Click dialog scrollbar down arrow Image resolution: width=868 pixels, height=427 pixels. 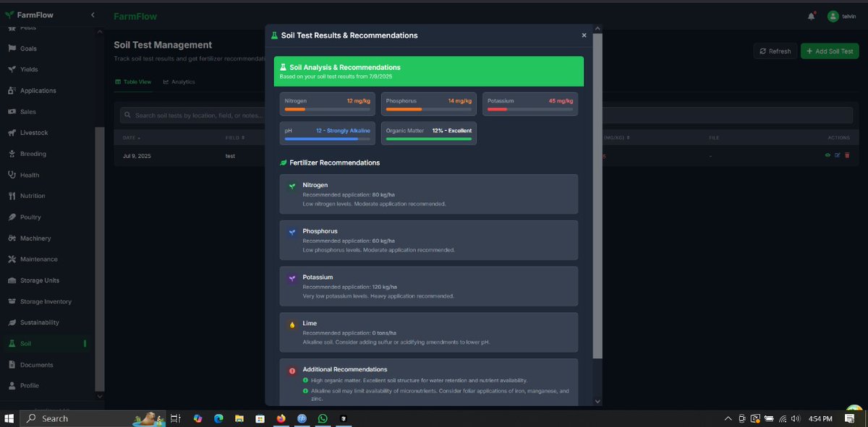click(x=597, y=401)
